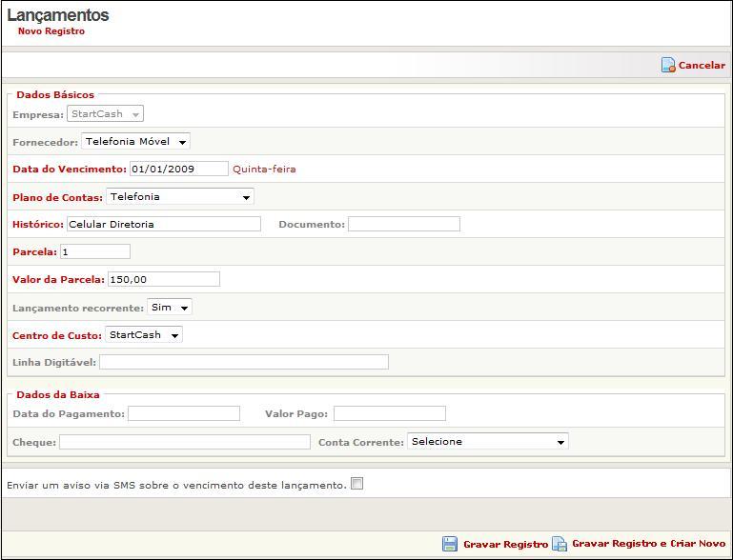Expand the Plano de Contas dropdown

pos(179,197)
